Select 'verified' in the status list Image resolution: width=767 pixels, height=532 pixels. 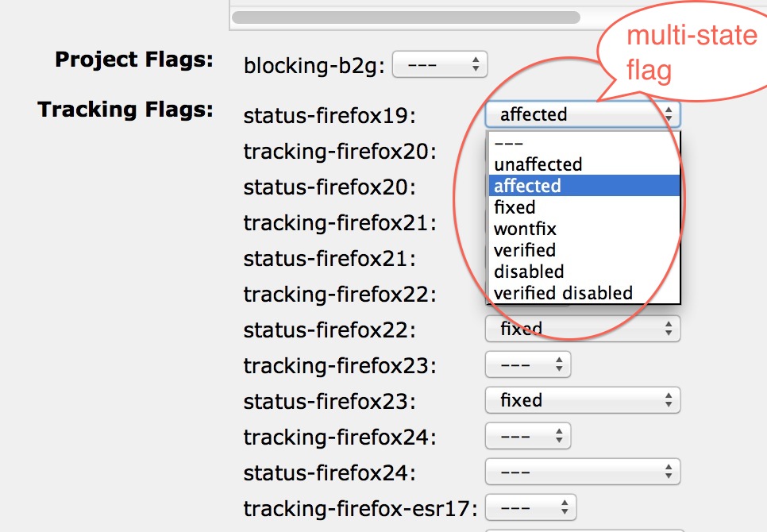pos(584,250)
